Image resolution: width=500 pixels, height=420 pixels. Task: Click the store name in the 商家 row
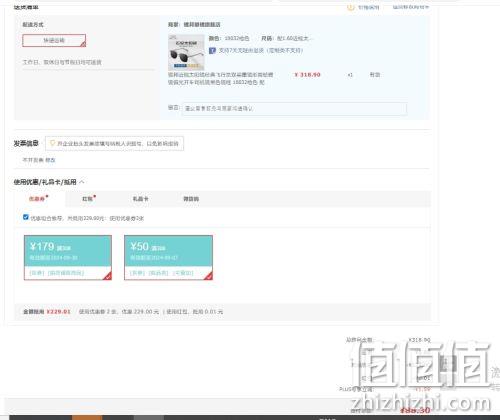pos(202,24)
